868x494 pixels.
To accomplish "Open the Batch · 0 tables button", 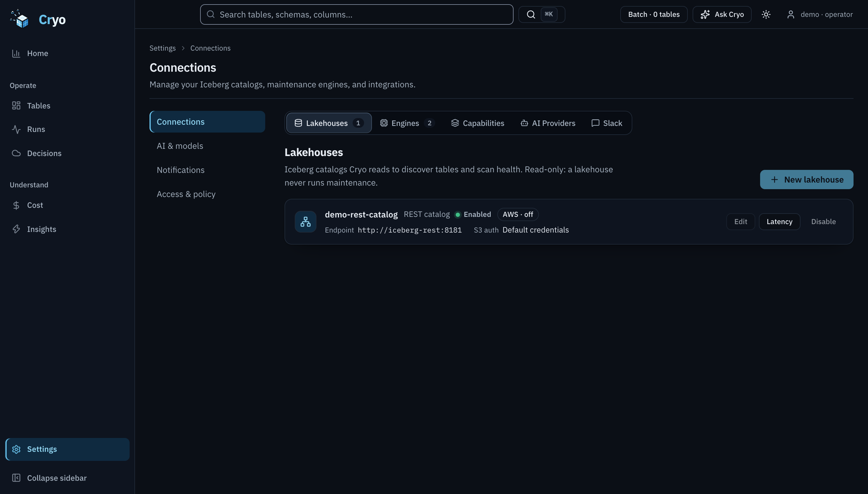I will [x=653, y=14].
